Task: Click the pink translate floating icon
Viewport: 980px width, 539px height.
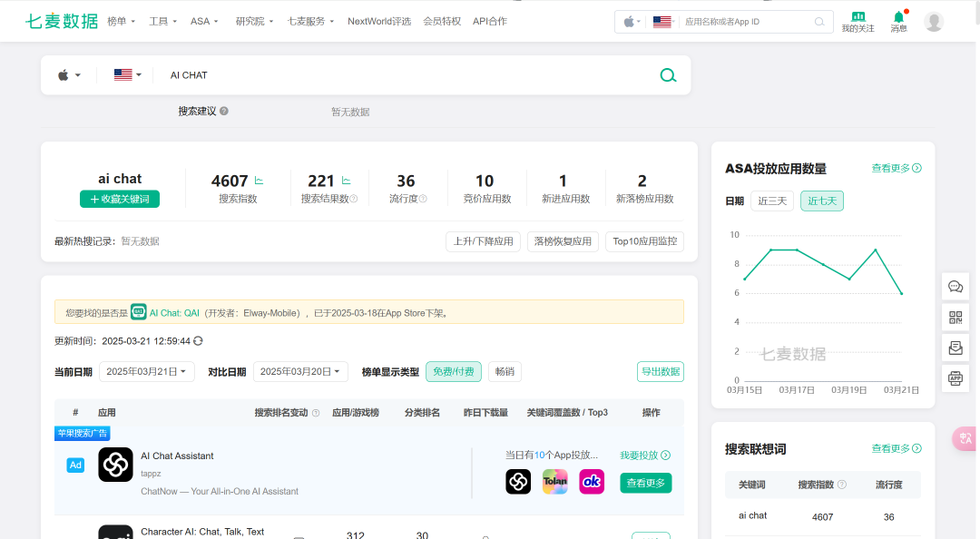Action: (965, 438)
